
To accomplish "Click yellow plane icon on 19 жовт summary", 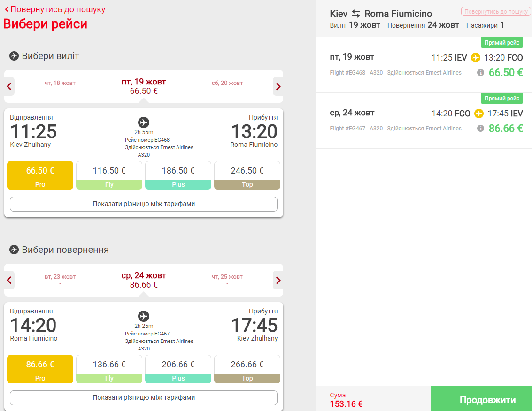I will [476, 58].
